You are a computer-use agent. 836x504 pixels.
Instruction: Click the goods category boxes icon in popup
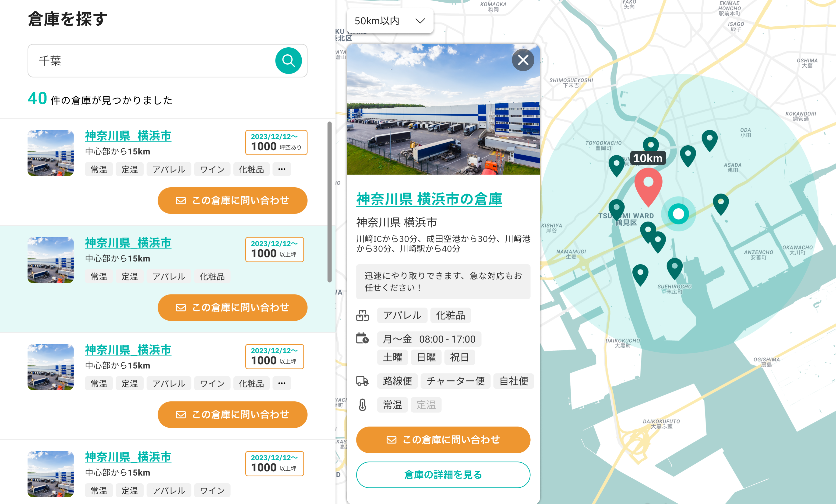click(362, 315)
